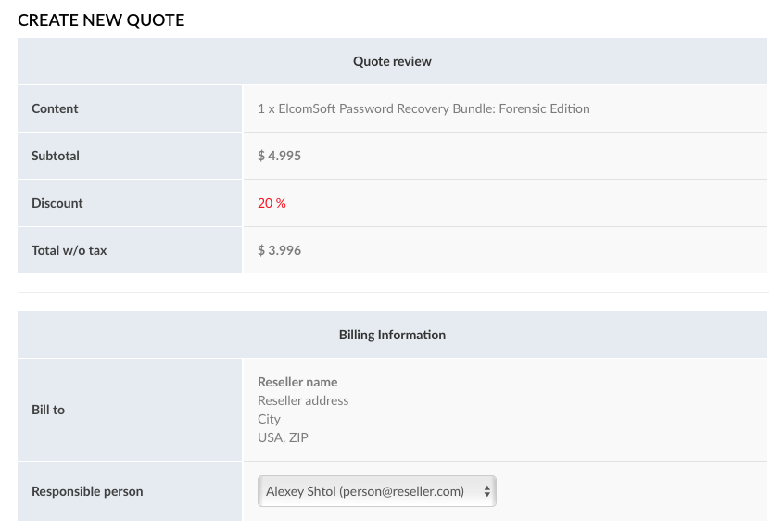This screenshot has width=783, height=532.
Task: Click the USA, ZIP address line
Action: click(x=283, y=437)
